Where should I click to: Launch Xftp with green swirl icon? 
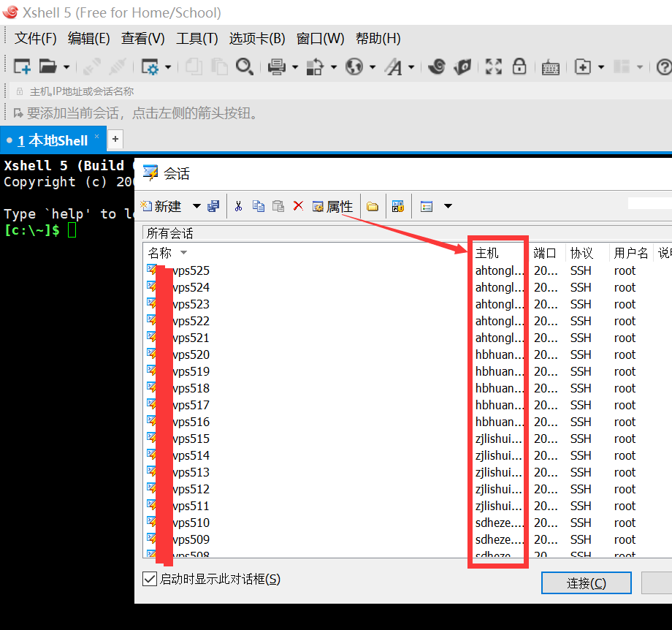437,67
